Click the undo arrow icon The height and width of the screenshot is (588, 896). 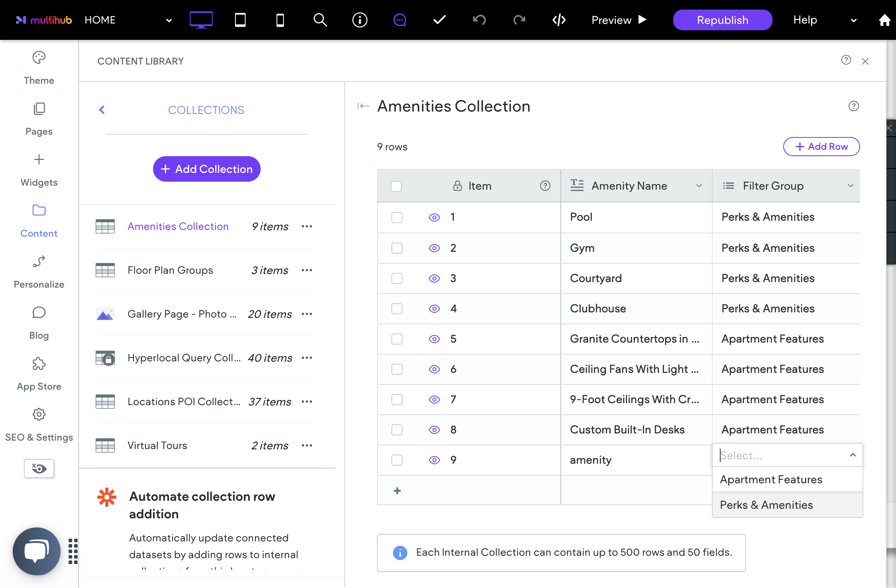(479, 20)
